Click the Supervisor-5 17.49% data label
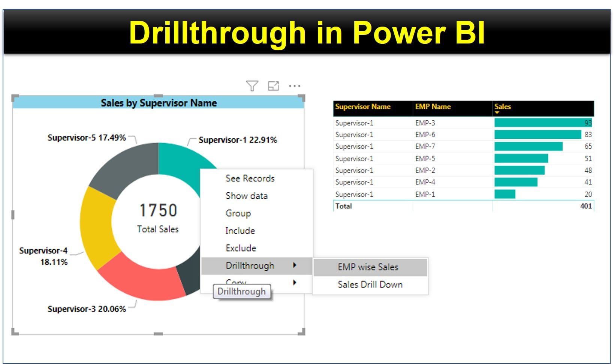This screenshot has width=614, height=364. 87,138
